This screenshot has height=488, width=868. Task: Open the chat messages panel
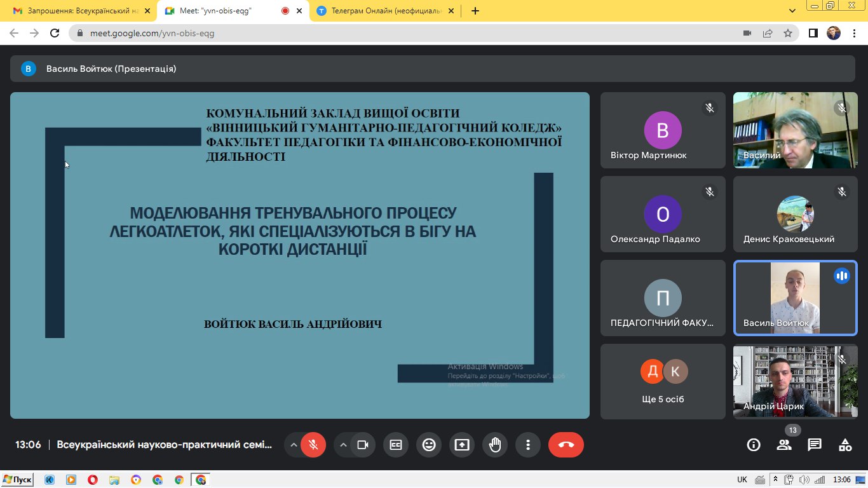(x=815, y=445)
